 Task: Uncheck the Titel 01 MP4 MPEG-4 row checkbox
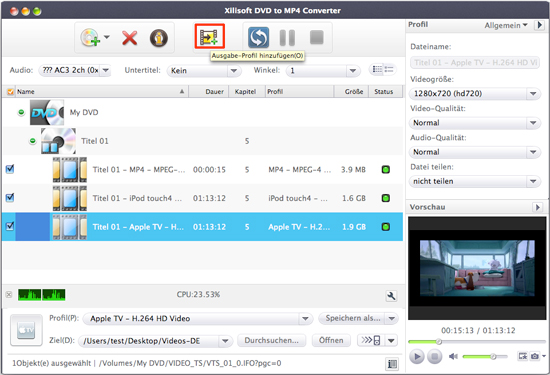pos(10,169)
